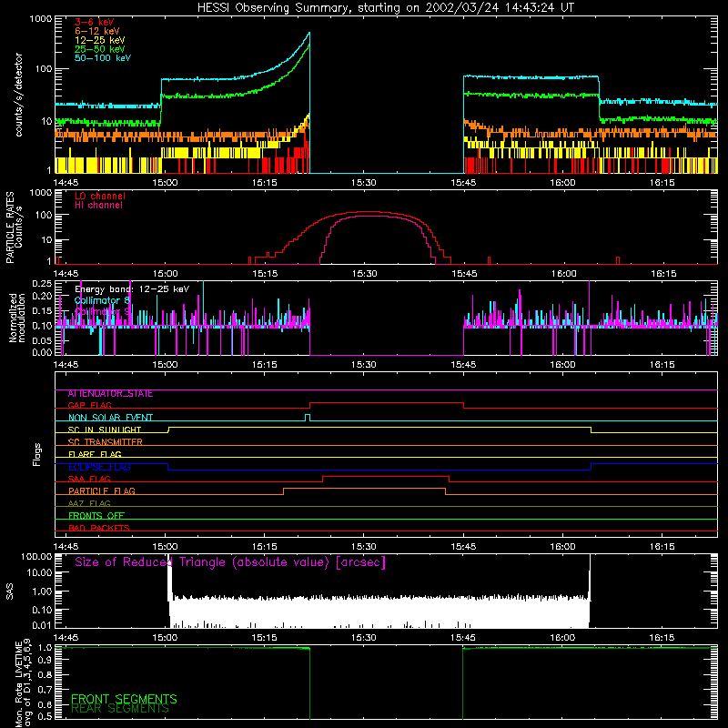Click the Collimator 8 legend label
Image resolution: width=728 pixels, height=728 pixels.
pos(102,300)
